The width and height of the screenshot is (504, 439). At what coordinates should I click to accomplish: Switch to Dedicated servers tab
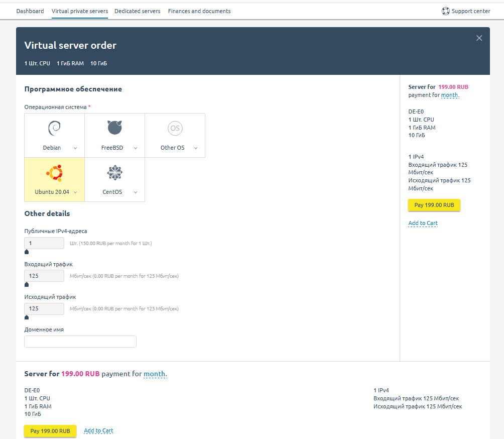pos(138,11)
